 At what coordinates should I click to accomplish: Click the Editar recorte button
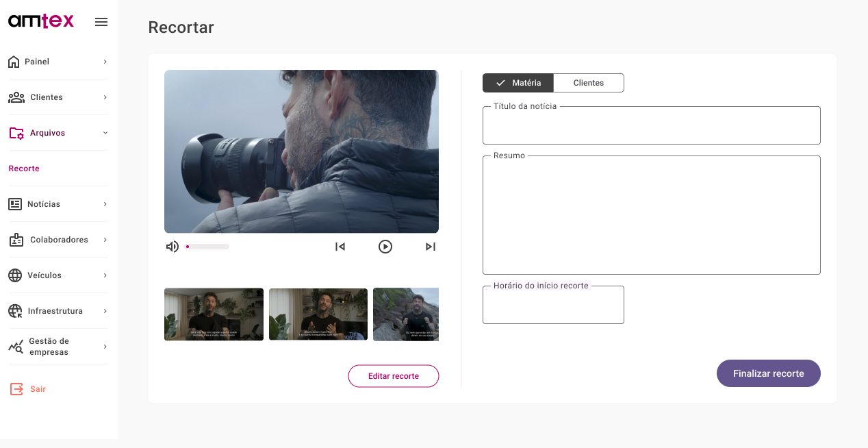click(393, 376)
